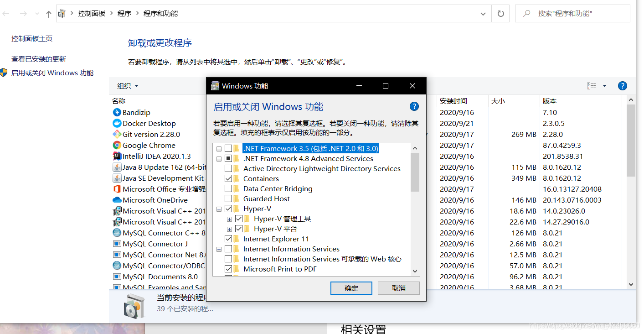Open Control Panel help button
This screenshot has height=334, width=644.
pyautogui.click(x=623, y=86)
